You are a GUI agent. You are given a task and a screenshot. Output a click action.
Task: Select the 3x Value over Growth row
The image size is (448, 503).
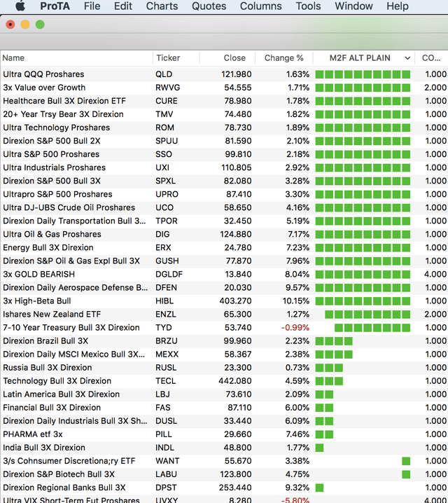pos(224,88)
